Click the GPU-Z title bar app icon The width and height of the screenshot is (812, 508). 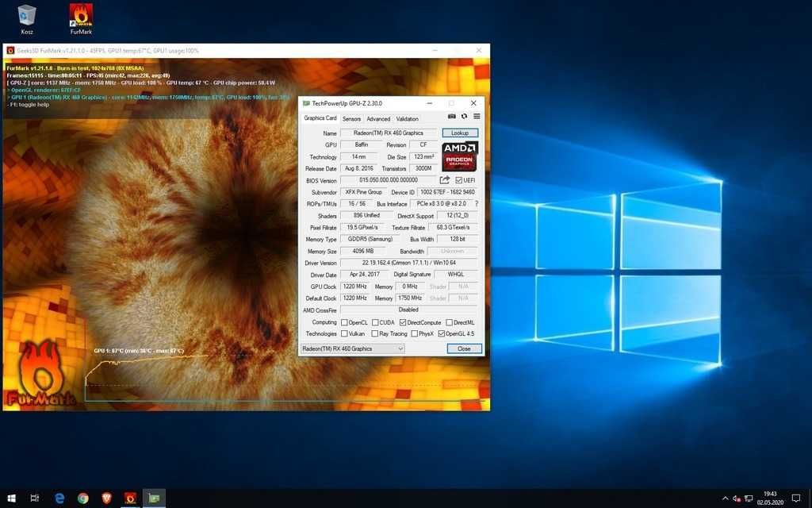[x=305, y=104]
